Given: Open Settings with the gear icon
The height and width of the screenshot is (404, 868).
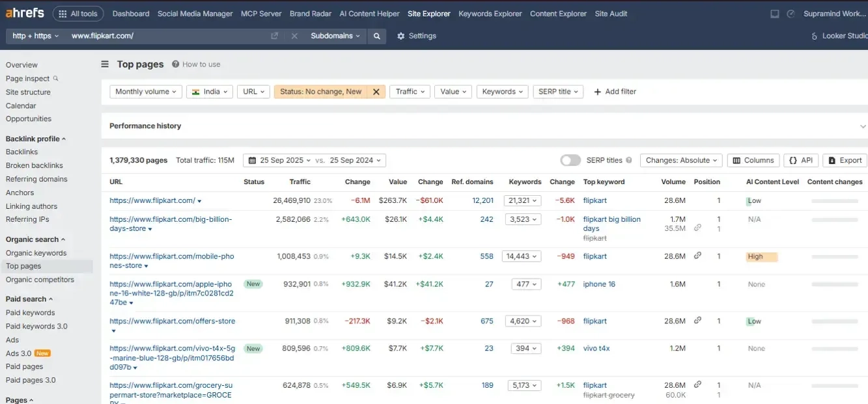Looking at the screenshot, I should (417, 36).
